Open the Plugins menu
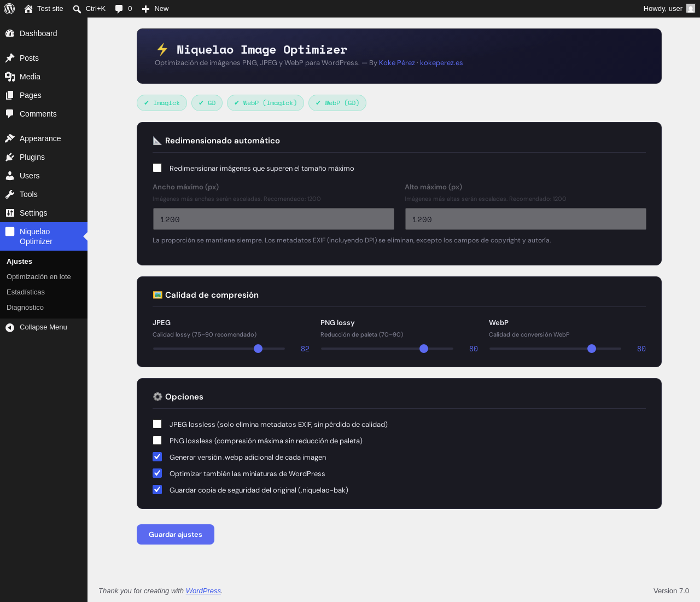Image resolution: width=700 pixels, height=602 pixels. point(44,157)
